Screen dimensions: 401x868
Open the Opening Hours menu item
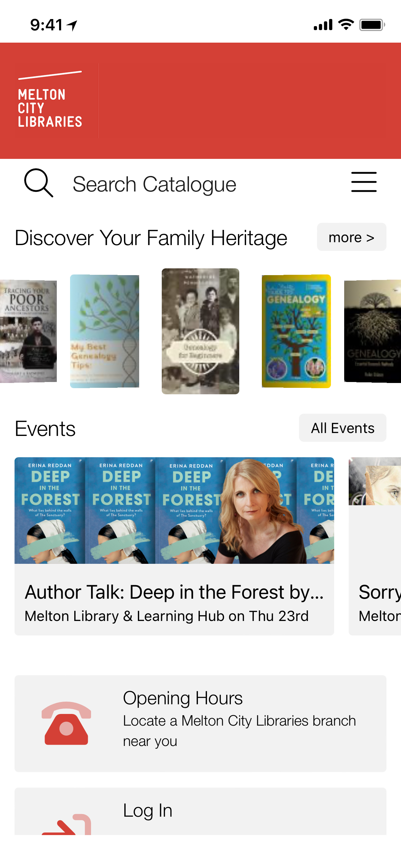200,723
